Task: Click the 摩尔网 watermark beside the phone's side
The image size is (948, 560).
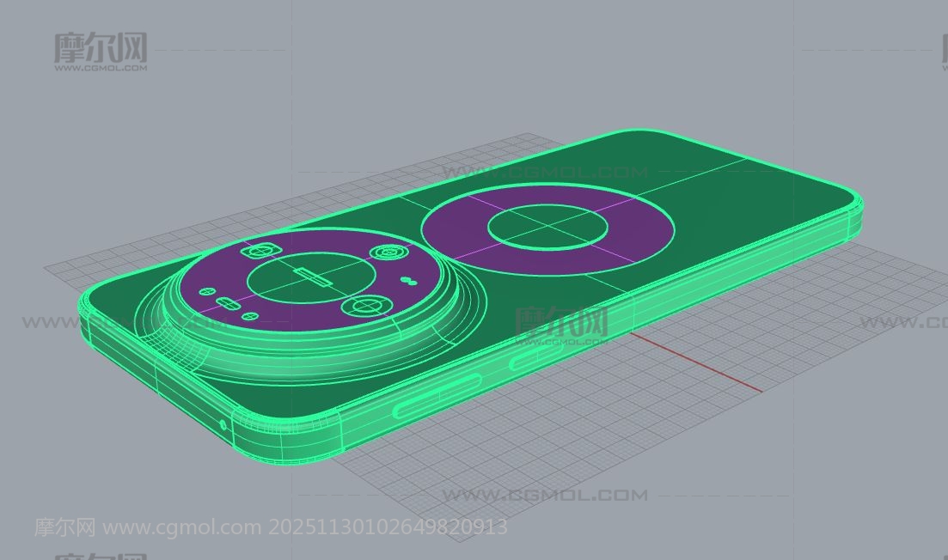Action: tap(560, 322)
